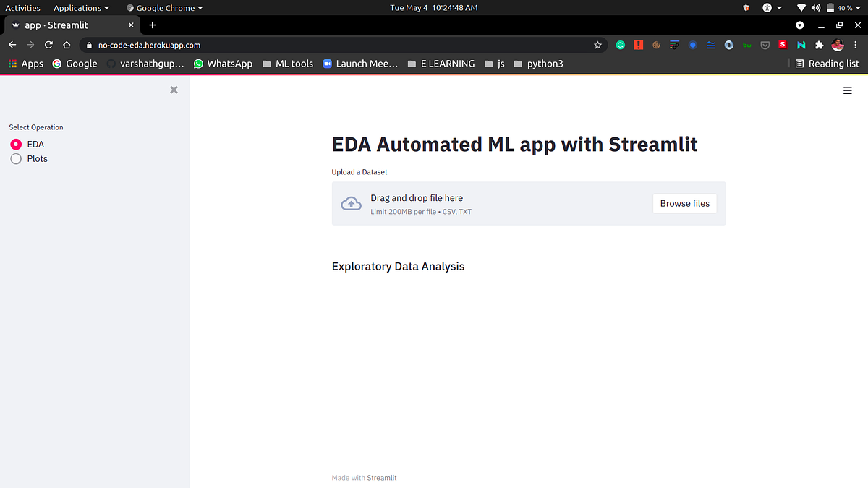868x488 pixels.
Task: Select the EDA operation radio button
Action: click(16, 144)
